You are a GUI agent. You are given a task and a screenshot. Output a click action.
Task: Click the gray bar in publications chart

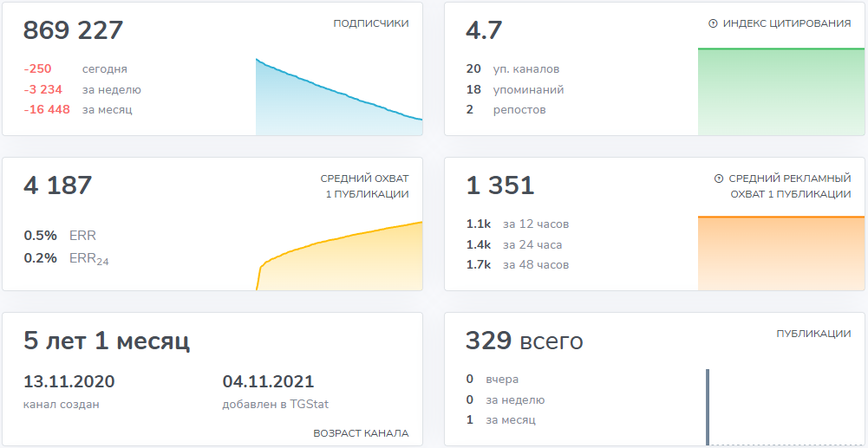click(708, 406)
